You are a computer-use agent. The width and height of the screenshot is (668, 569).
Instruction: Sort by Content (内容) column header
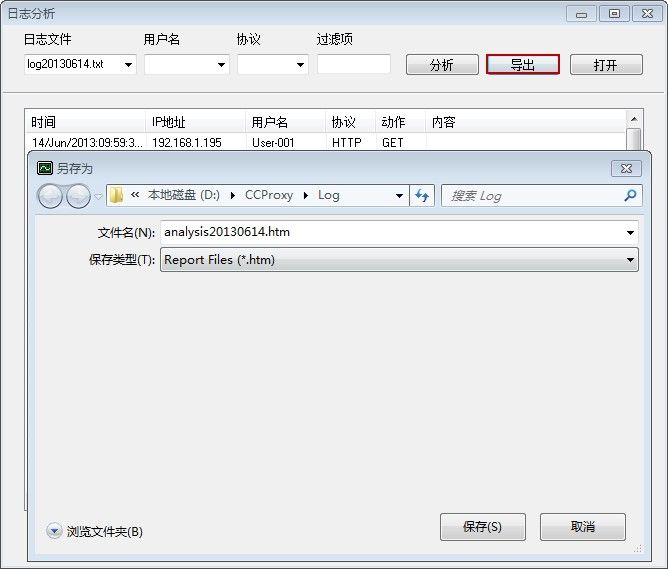[x=526, y=122]
